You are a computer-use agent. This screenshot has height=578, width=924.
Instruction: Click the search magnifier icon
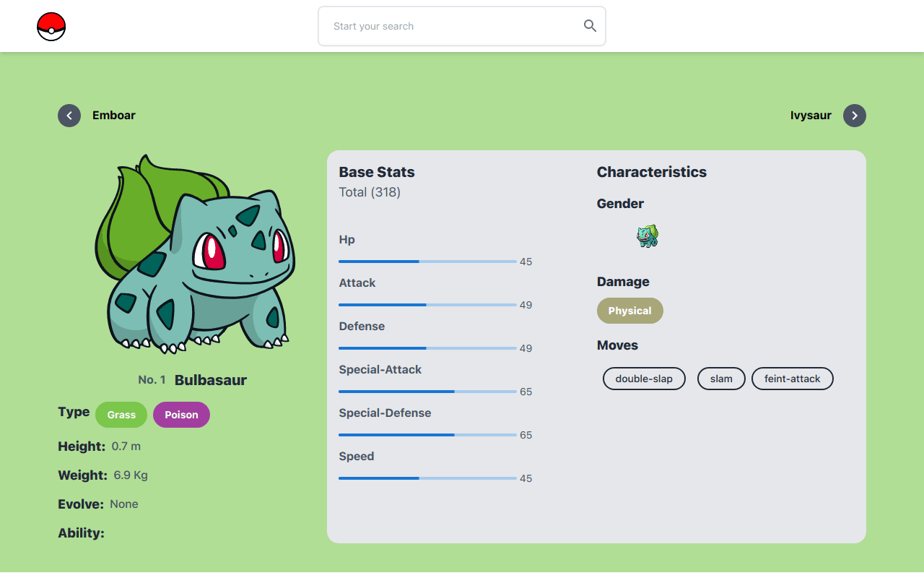pyautogui.click(x=590, y=26)
